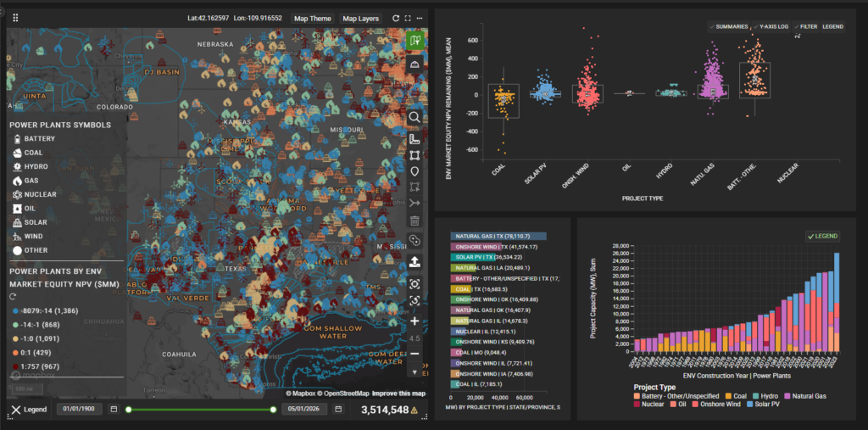This screenshot has height=430, width=868.
Task: Click the Coal color swatch in Project Type legend
Action: [728, 396]
